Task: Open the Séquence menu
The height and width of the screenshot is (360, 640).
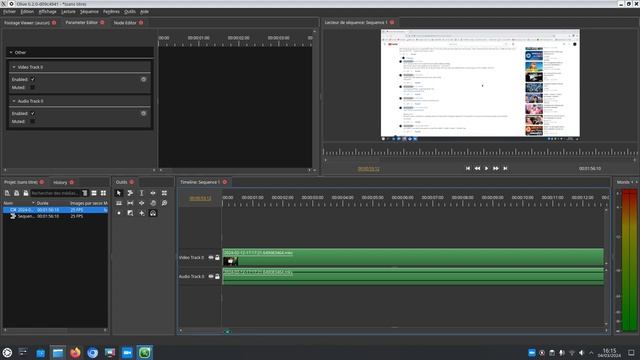Action: coord(89,12)
